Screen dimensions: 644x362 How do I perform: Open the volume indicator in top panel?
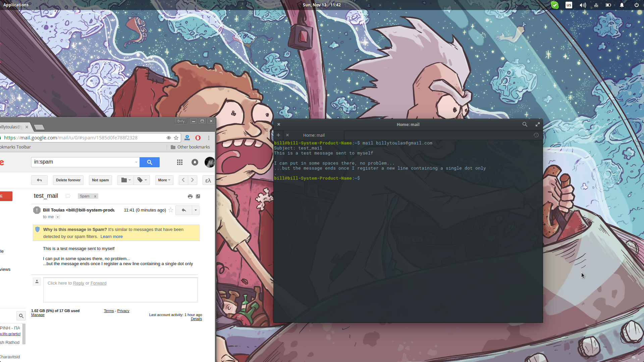[583, 5]
